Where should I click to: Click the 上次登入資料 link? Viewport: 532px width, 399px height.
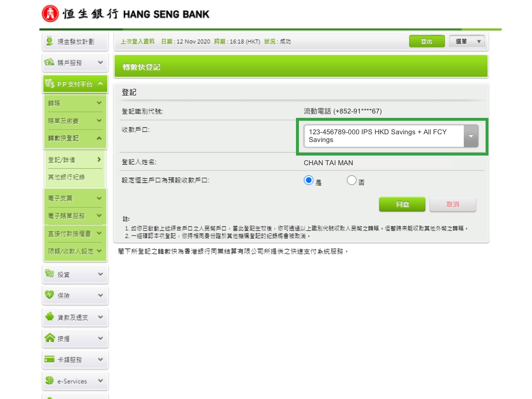[138, 42]
